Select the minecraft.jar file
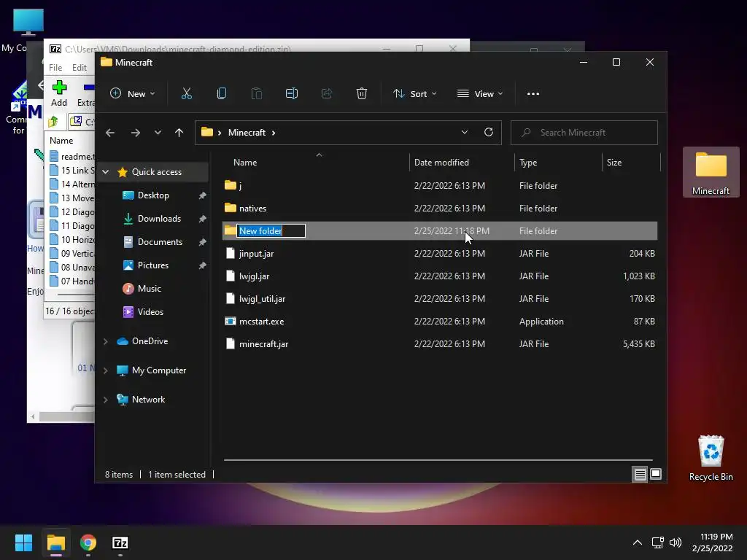Viewport: 747px width, 560px height. [x=263, y=344]
